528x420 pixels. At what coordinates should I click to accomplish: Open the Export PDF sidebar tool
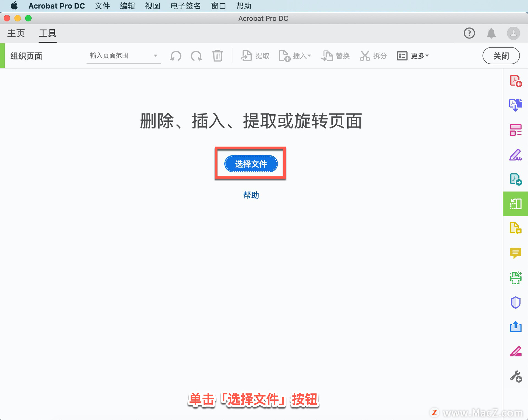point(515,179)
